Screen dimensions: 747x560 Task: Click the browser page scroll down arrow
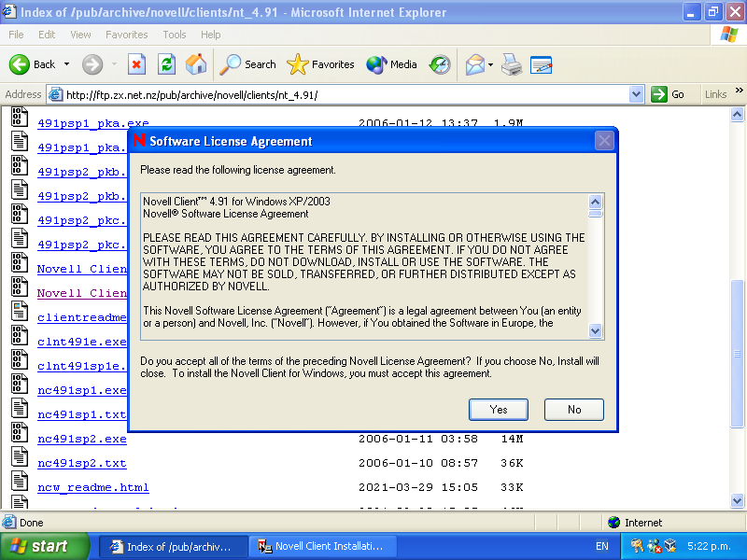737,500
